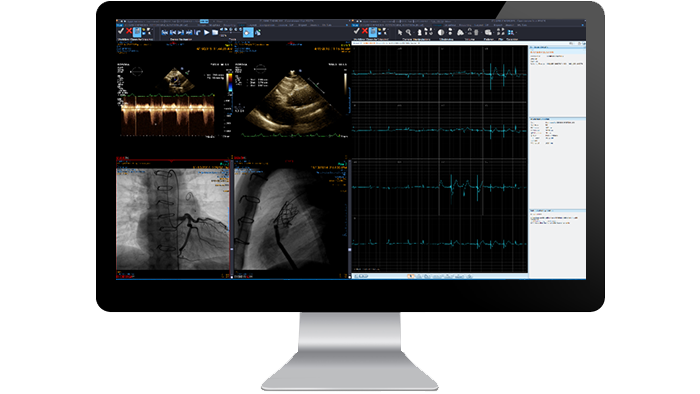Open the blue first tab in ECG window menu
Screen dimensions: 700x394
click(355, 25)
